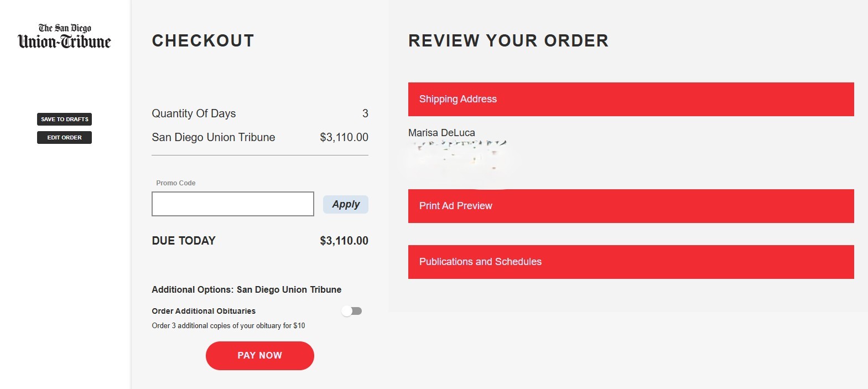Viewport: 868px width, 389px height.
Task: Expand the Print Ad Preview section
Action: (631, 206)
